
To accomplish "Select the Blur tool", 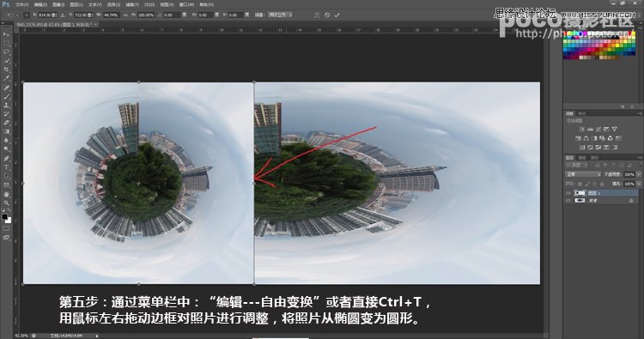I will click(x=6, y=141).
